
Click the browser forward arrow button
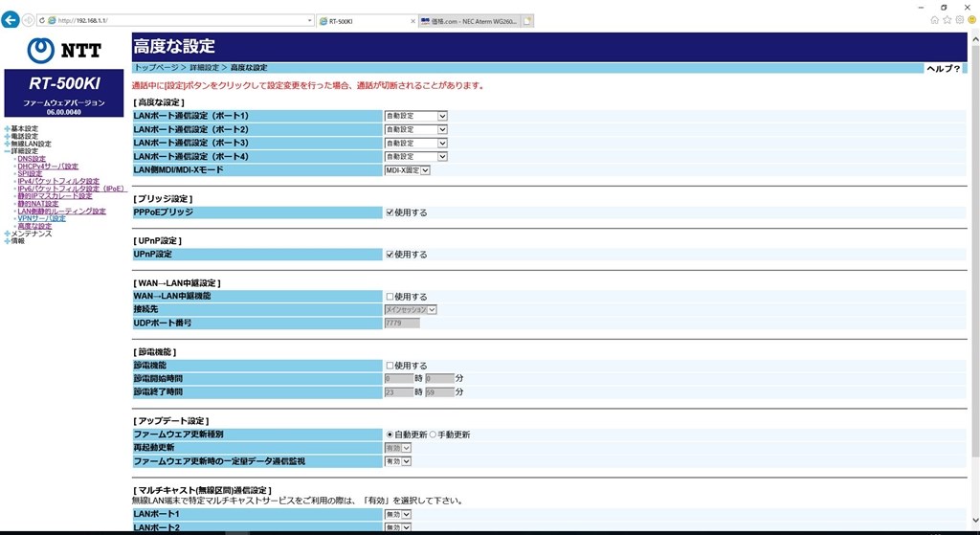(x=28, y=20)
